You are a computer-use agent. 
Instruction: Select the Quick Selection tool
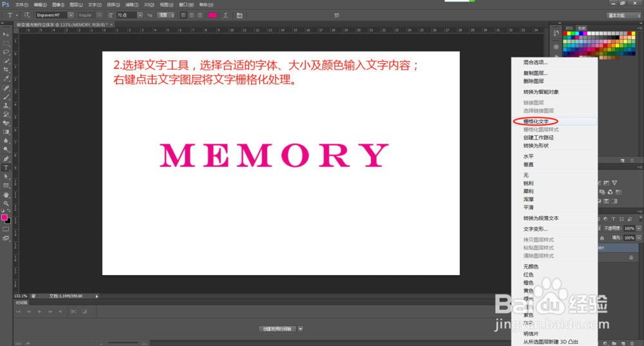6,61
